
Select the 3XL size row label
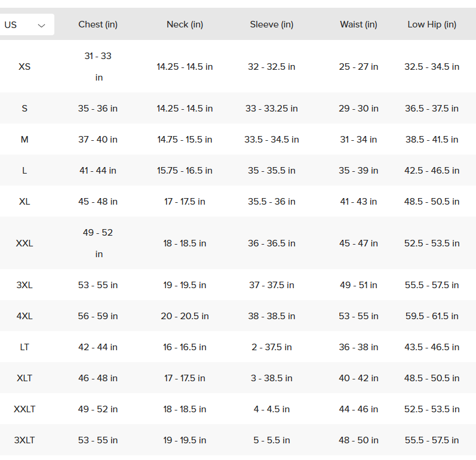click(24, 285)
